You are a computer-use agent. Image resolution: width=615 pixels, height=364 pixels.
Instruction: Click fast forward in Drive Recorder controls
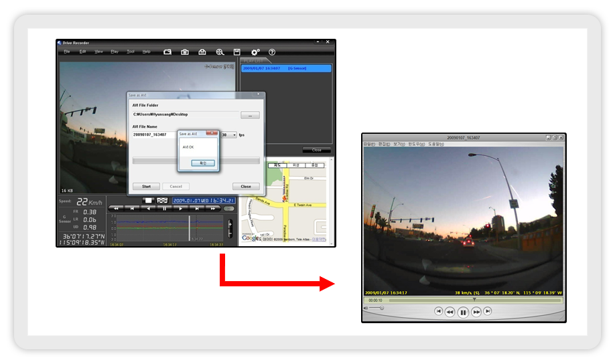pos(213,209)
